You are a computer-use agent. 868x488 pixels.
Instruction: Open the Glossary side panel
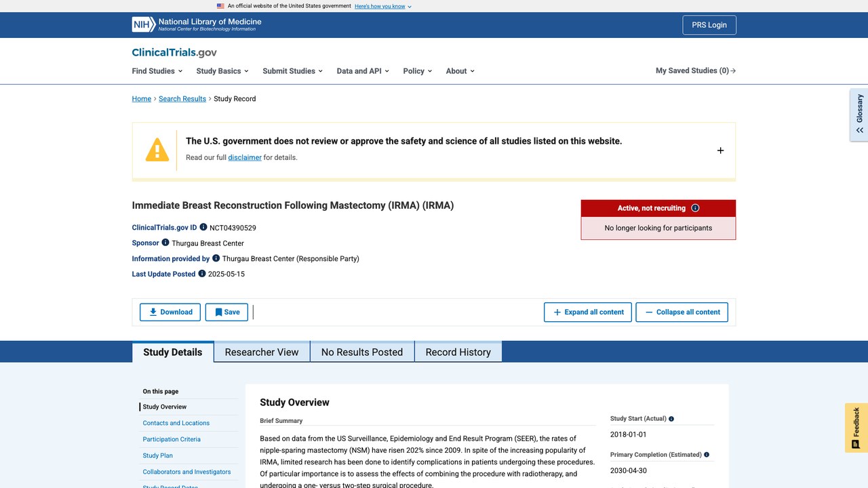pyautogui.click(x=859, y=115)
